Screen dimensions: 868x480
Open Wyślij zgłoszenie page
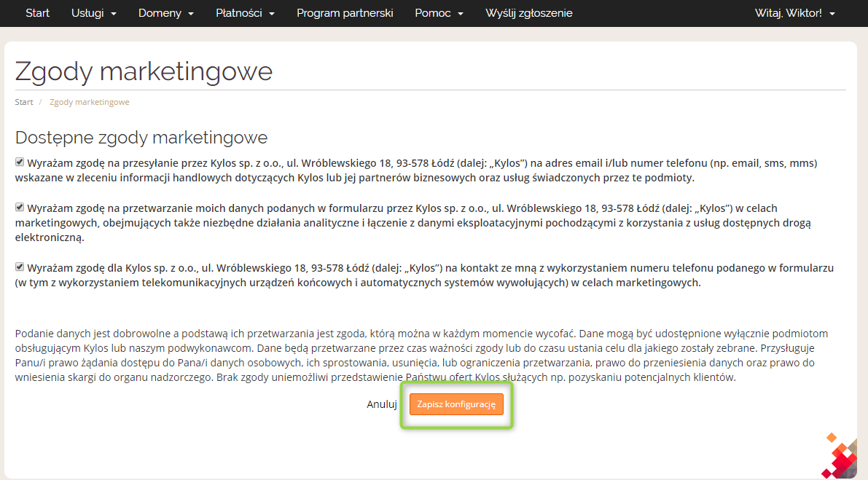pos(528,13)
